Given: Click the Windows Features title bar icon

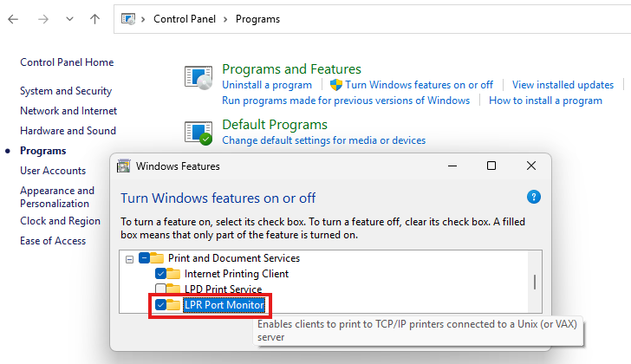Looking at the screenshot, I should pyautogui.click(x=124, y=166).
